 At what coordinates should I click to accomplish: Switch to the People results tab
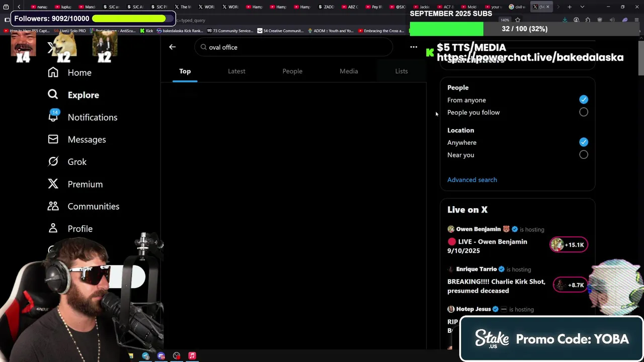click(x=292, y=71)
